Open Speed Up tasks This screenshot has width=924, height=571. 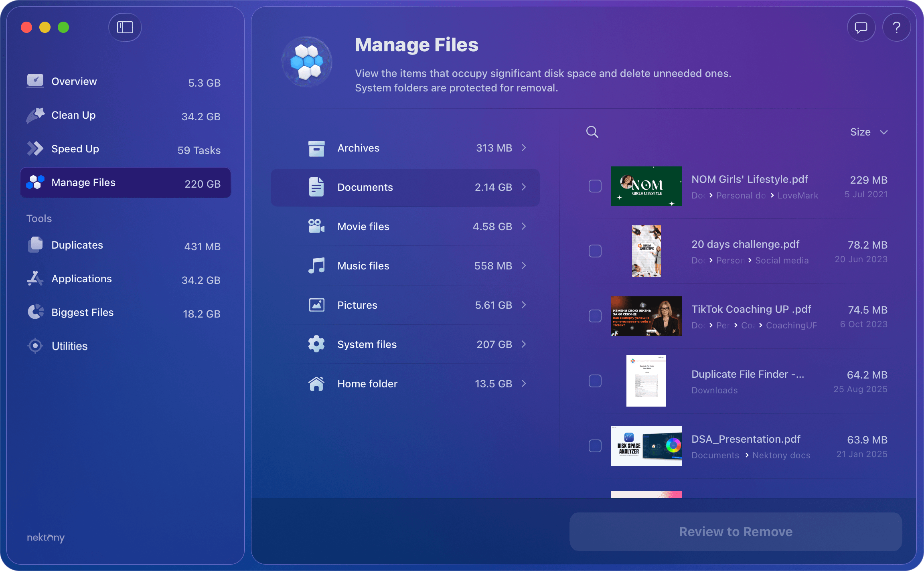point(75,149)
